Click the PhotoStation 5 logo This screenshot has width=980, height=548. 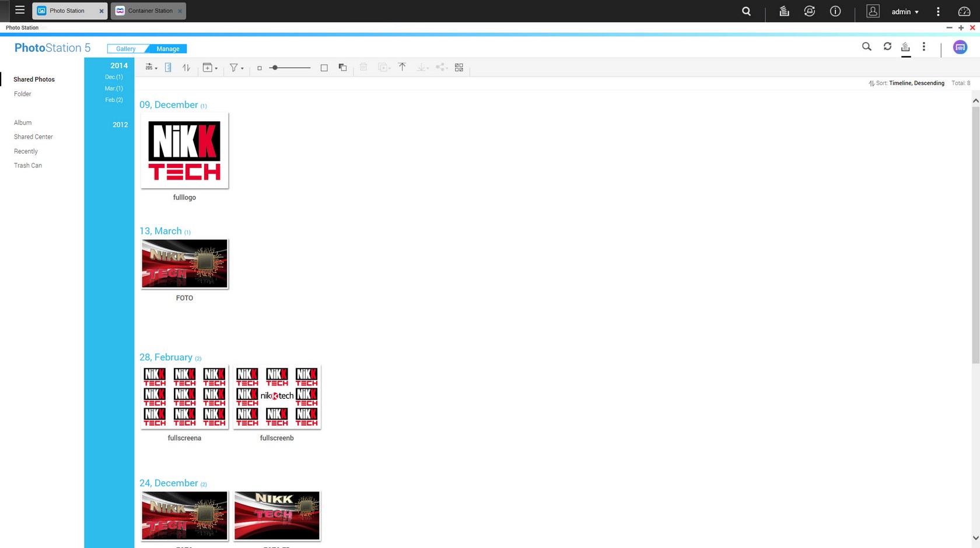[52, 48]
